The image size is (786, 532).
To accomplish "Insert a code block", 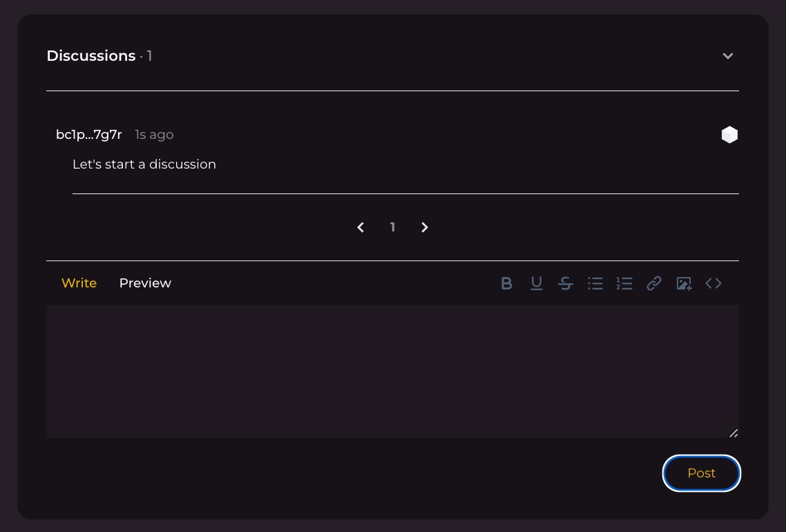I will click(713, 283).
